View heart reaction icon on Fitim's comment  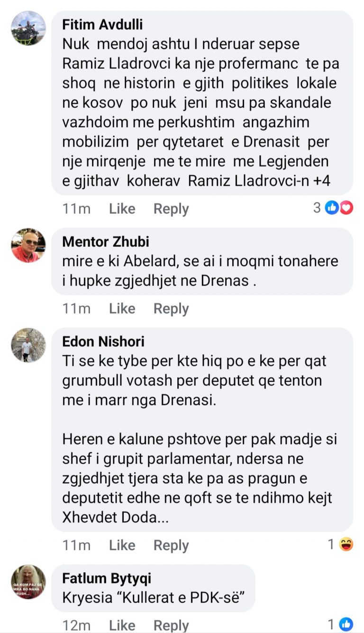click(x=346, y=208)
